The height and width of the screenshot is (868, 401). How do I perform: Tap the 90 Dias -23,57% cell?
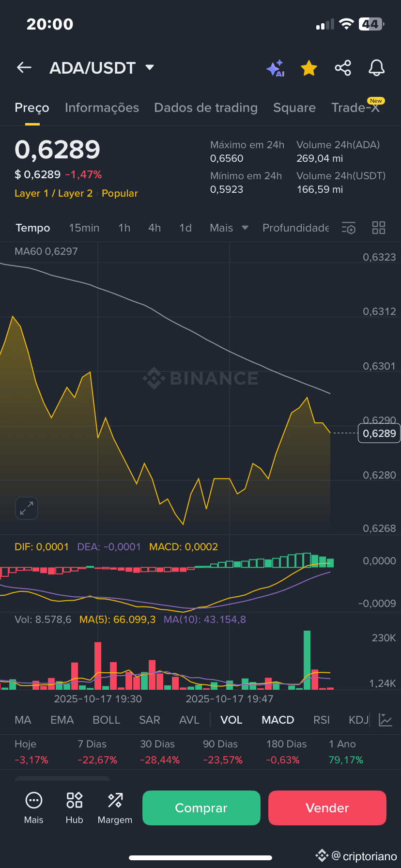(x=223, y=752)
